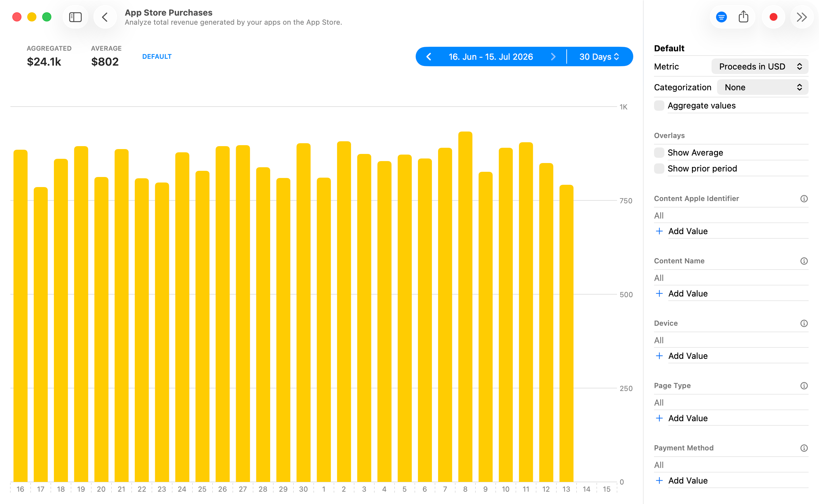Viewport: 819px width, 504px height.
Task: Click the bar for June 16
Action: [x=20, y=316]
